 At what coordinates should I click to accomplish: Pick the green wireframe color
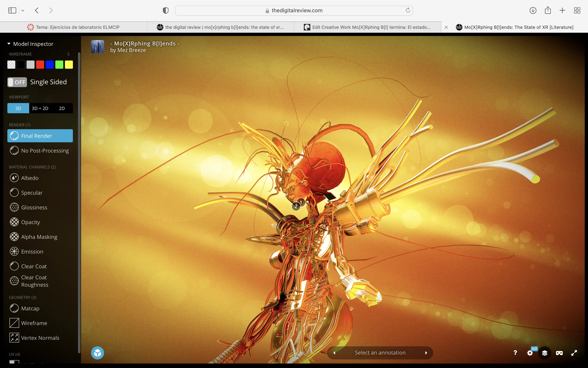click(59, 65)
